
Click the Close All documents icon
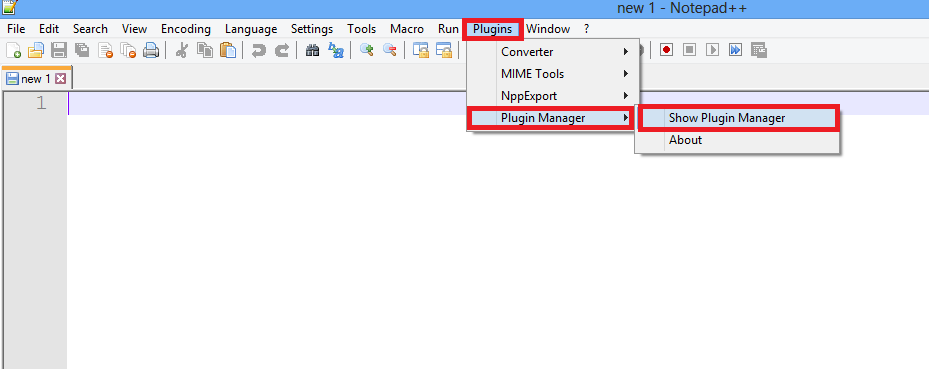(x=128, y=50)
